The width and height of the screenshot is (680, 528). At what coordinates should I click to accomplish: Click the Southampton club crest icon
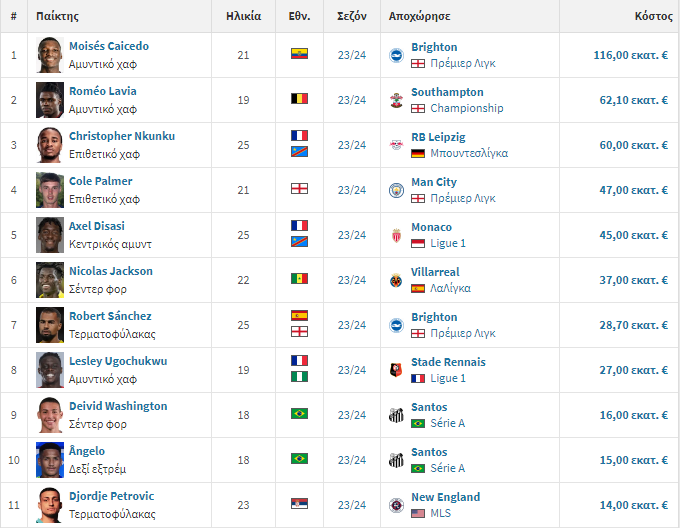pos(396,101)
